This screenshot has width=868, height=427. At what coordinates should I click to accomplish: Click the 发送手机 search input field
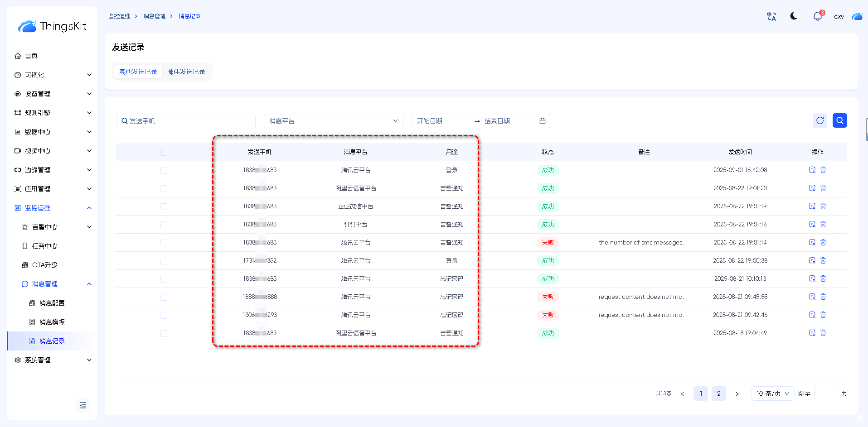[186, 121]
